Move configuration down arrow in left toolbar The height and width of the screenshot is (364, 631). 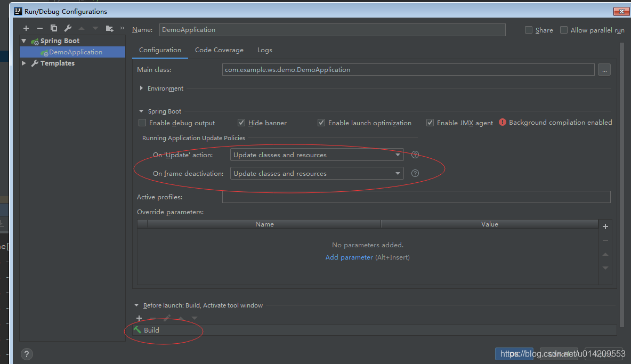(95, 28)
